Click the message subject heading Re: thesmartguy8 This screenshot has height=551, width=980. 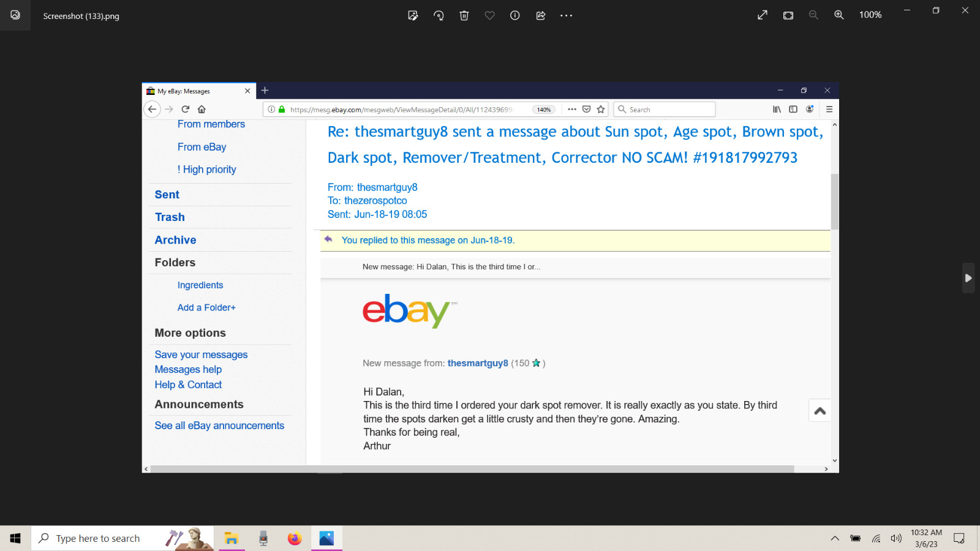[x=575, y=144]
